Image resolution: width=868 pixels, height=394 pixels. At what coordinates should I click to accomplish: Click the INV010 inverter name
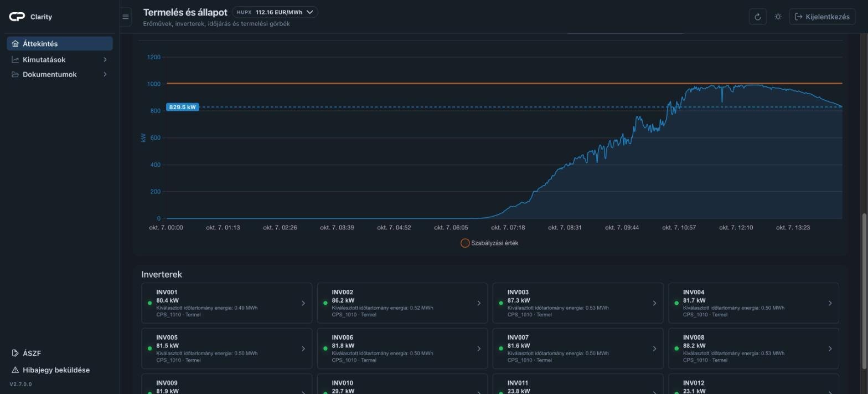click(x=342, y=383)
